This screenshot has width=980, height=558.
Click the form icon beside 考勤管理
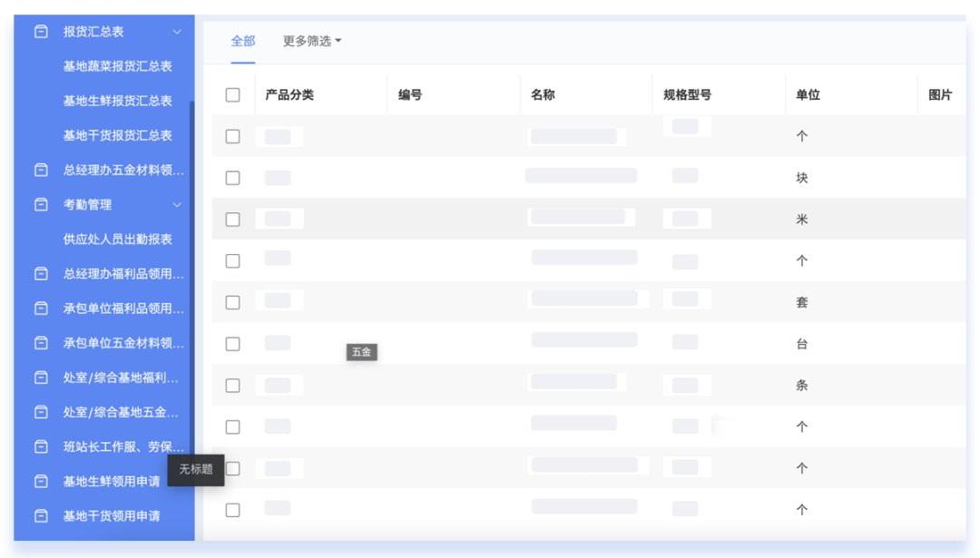pos(41,204)
